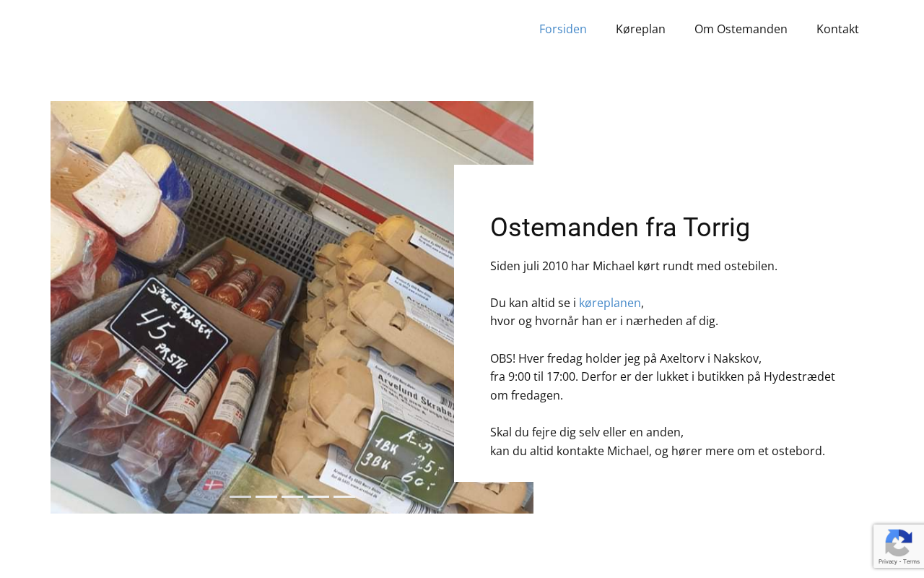The height and width of the screenshot is (578, 924).
Task: Open the reCAPTCHA Privacy link
Action: [x=887, y=561]
